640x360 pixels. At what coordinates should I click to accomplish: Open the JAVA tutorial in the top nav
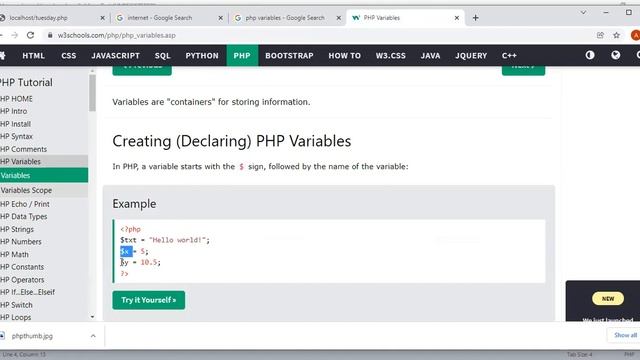(431, 56)
